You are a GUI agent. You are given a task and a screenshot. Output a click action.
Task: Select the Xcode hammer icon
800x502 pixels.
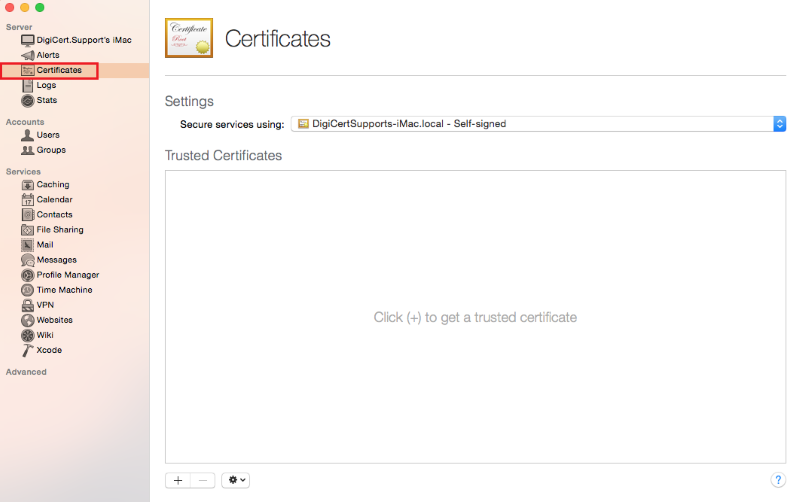point(28,350)
